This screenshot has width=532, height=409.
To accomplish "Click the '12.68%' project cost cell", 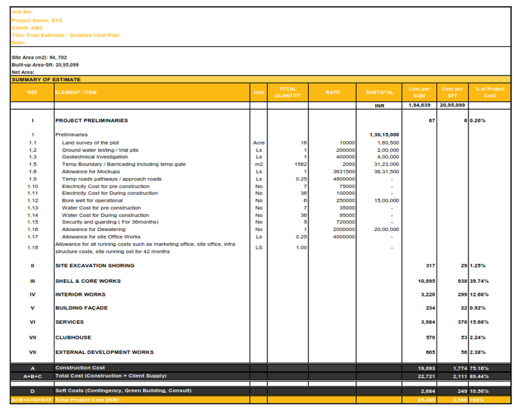I will tap(479, 294).
